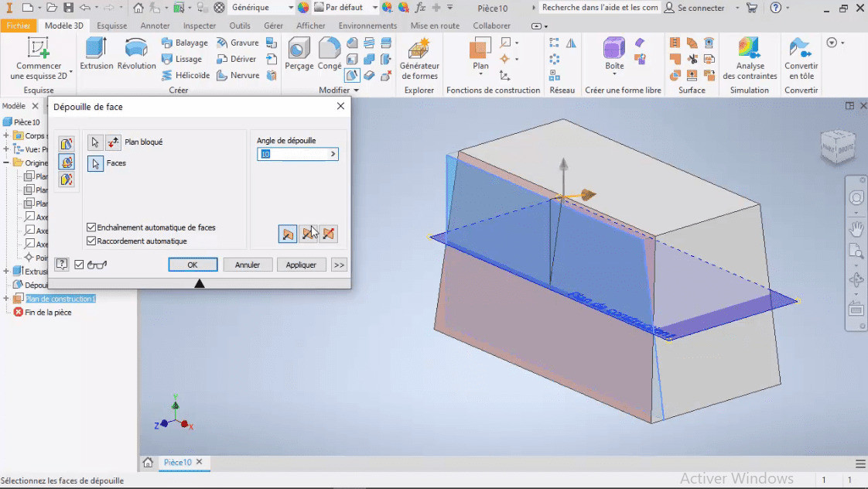
Task: Click Convertir en tôle
Action: (x=801, y=60)
